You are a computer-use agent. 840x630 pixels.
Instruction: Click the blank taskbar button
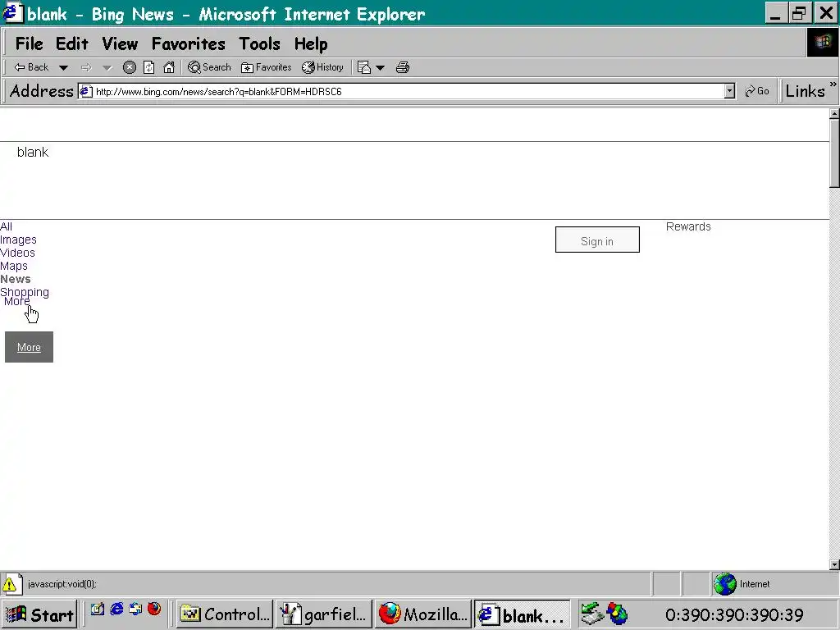pos(522,614)
